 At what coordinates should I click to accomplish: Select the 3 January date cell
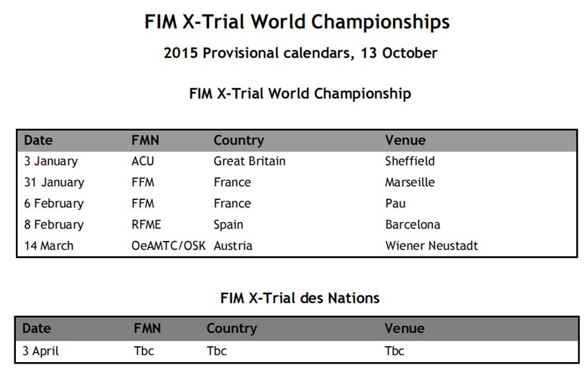[51, 161]
